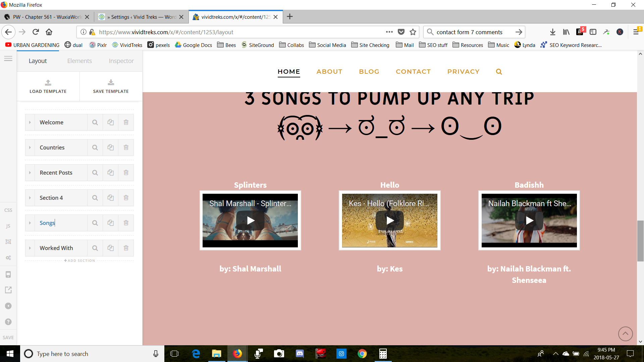Expand the Songs section arrow
Viewport: 644px width, 362px height.
click(x=30, y=223)
